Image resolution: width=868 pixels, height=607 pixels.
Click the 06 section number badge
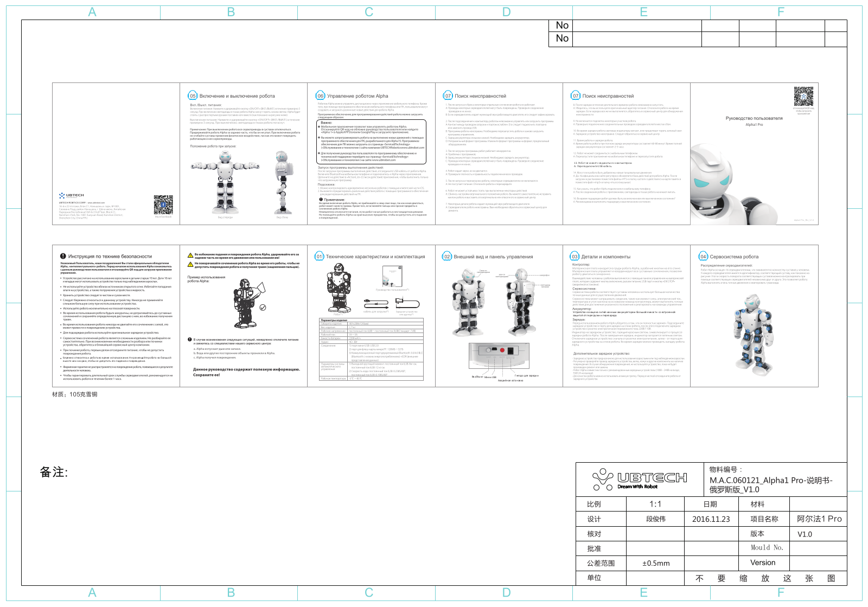coord(320,96)
